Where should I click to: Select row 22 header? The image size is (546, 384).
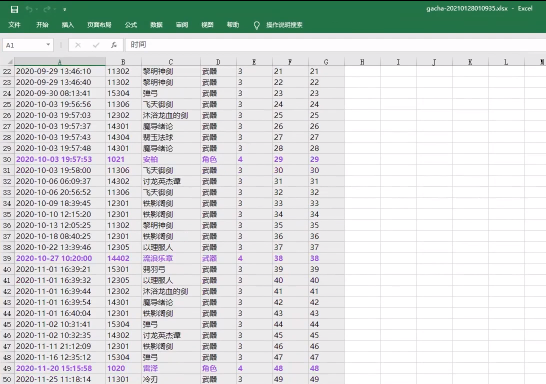7,71
